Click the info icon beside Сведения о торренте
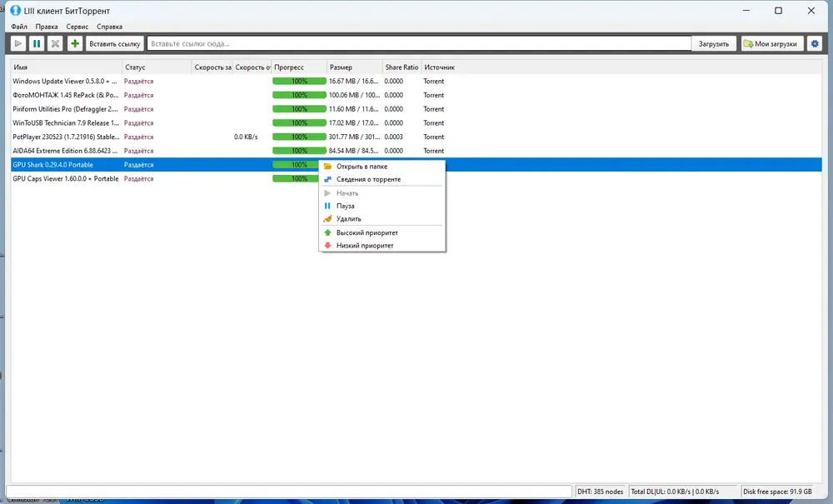 327,179
